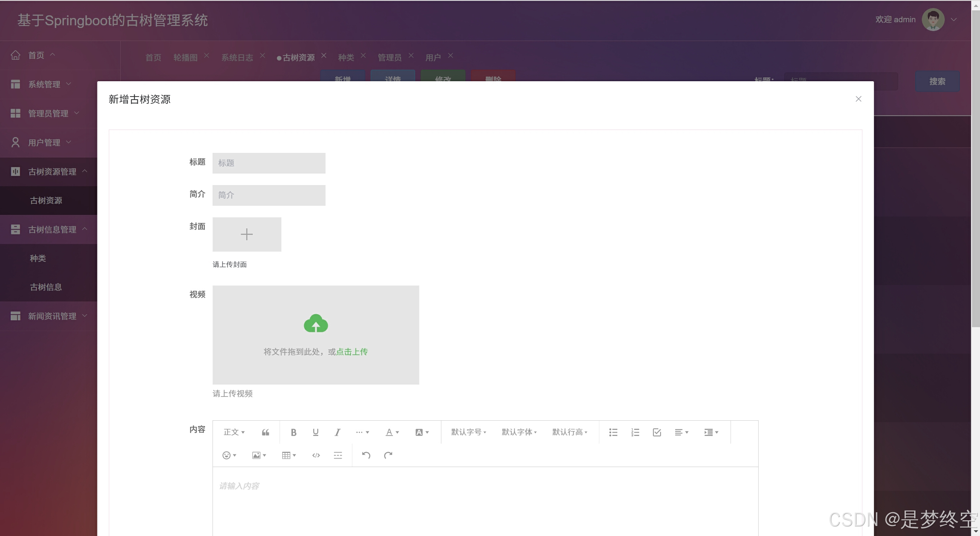Insert a numbered list

coord(635,432)
